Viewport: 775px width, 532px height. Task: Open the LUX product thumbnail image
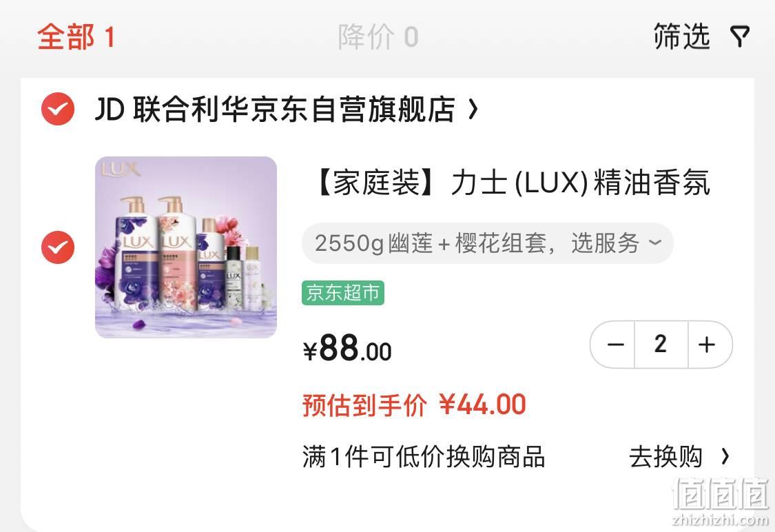click(x=186, y=247)
